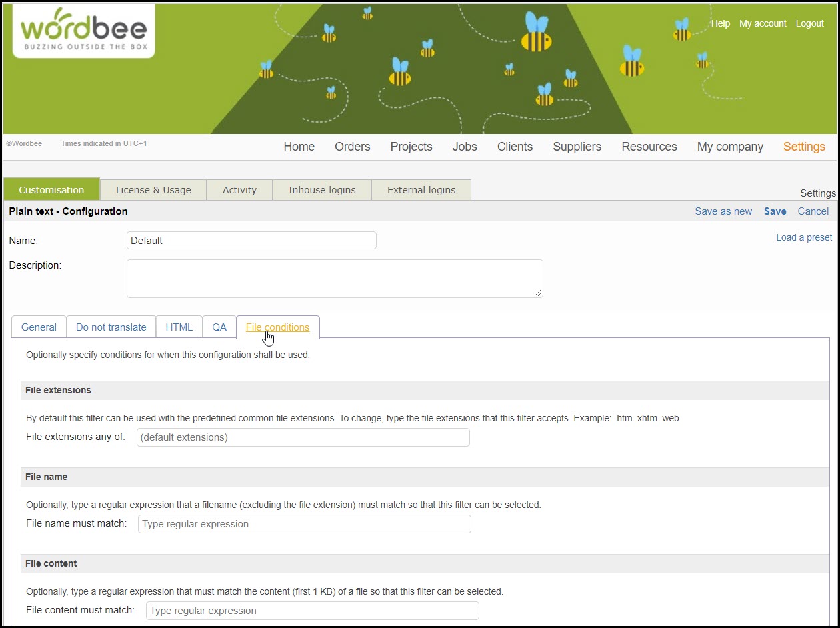
Task: Go to My account
Action: click(x=763, y=23)
